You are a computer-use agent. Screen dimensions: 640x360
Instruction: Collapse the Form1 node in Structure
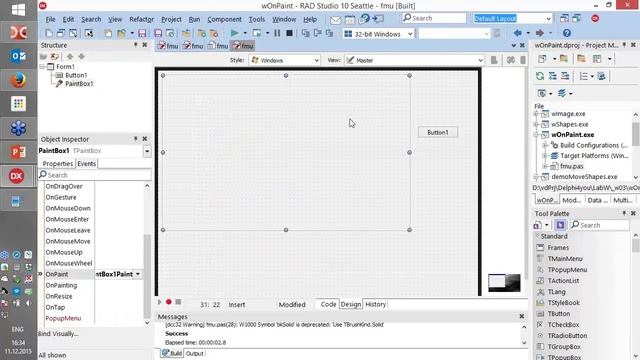(x=42, y=67)
